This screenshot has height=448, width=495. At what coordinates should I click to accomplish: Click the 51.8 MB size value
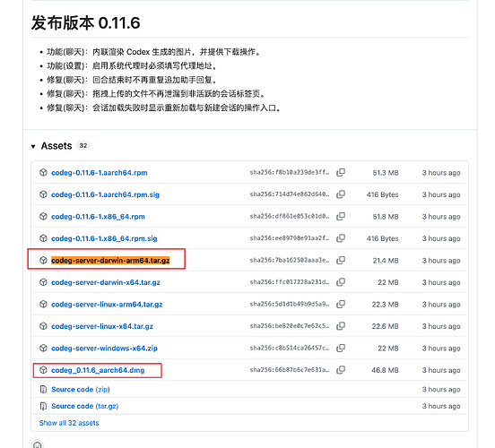(386, 217)
